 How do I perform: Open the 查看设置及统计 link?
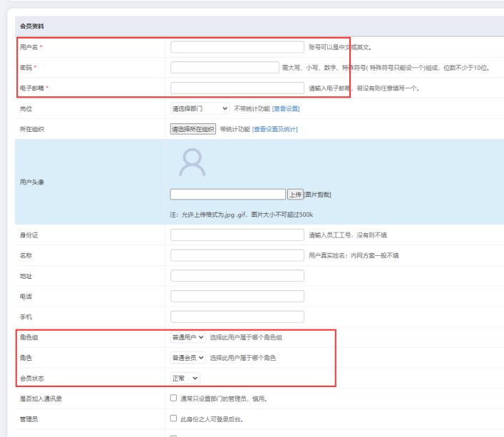pos(274,129)
